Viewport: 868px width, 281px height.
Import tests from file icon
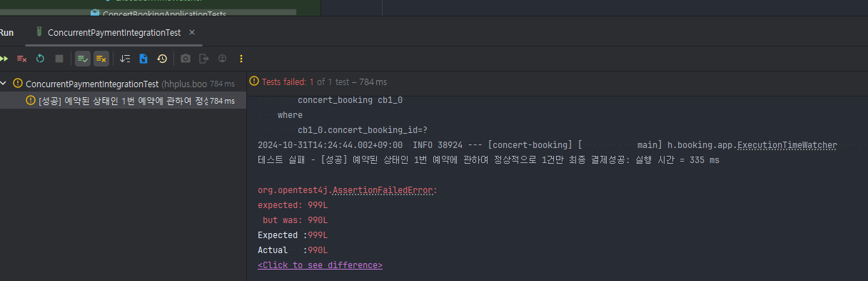point(143,59)
